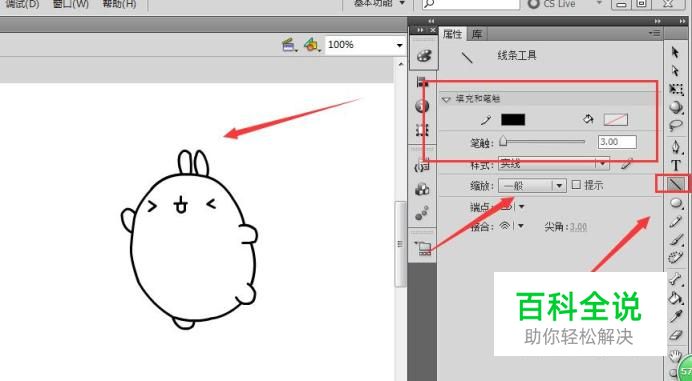Open the 样式 stroke style dropdown
Screen dimensions: 692x381
(554, 164)
